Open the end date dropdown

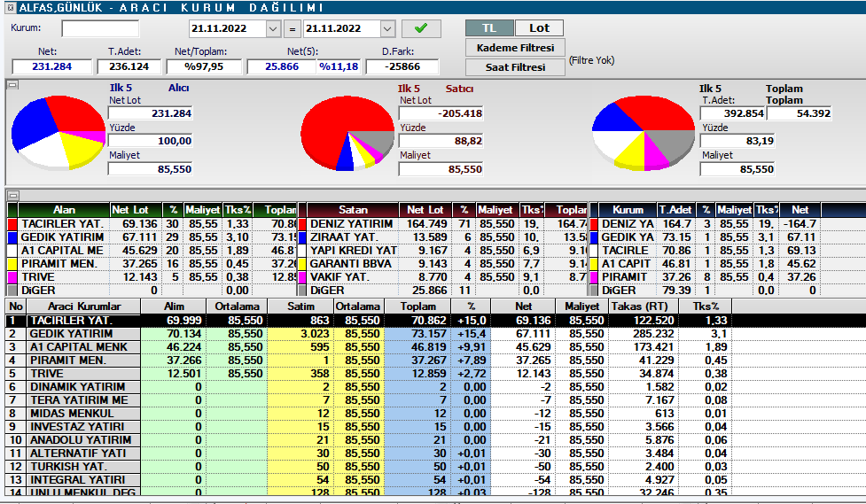pos(387,28)
